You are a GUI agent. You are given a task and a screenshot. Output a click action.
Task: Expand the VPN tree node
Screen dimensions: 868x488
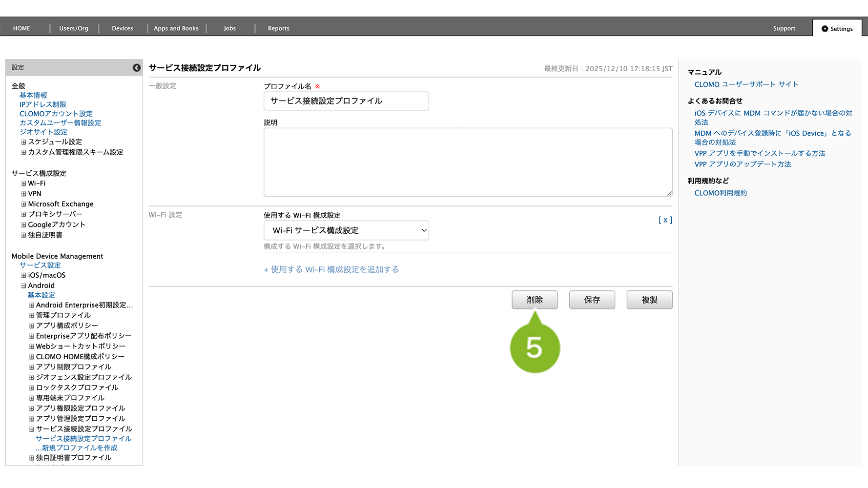coord(23,194)
